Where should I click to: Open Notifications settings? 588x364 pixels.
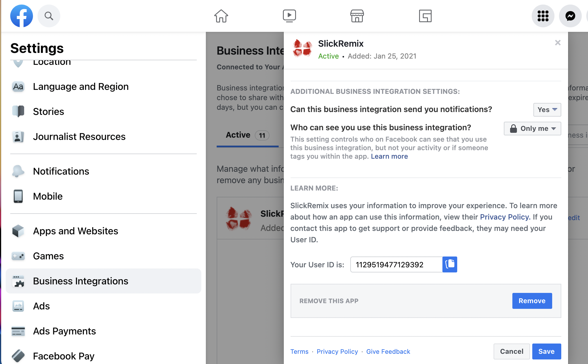point(103,171)
